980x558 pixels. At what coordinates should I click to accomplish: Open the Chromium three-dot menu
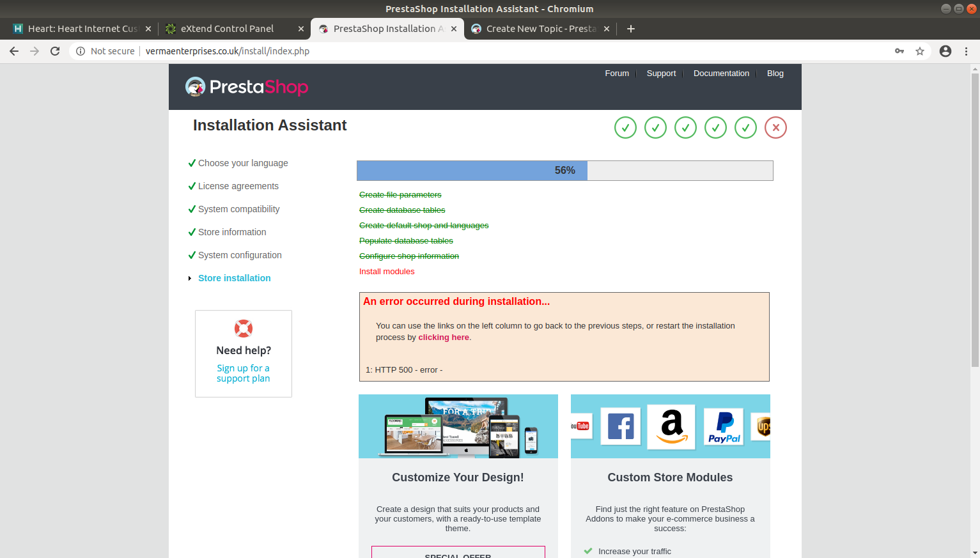click(966, 51)
